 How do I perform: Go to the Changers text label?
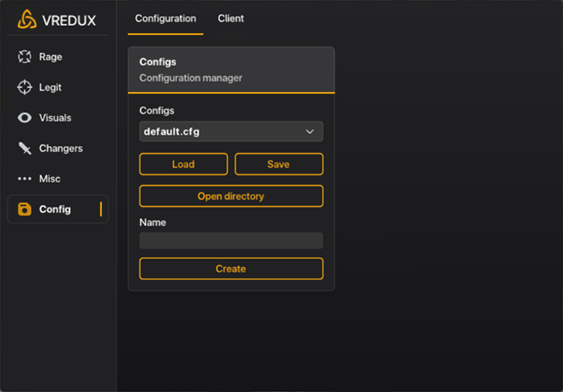(x=60, y=148)
